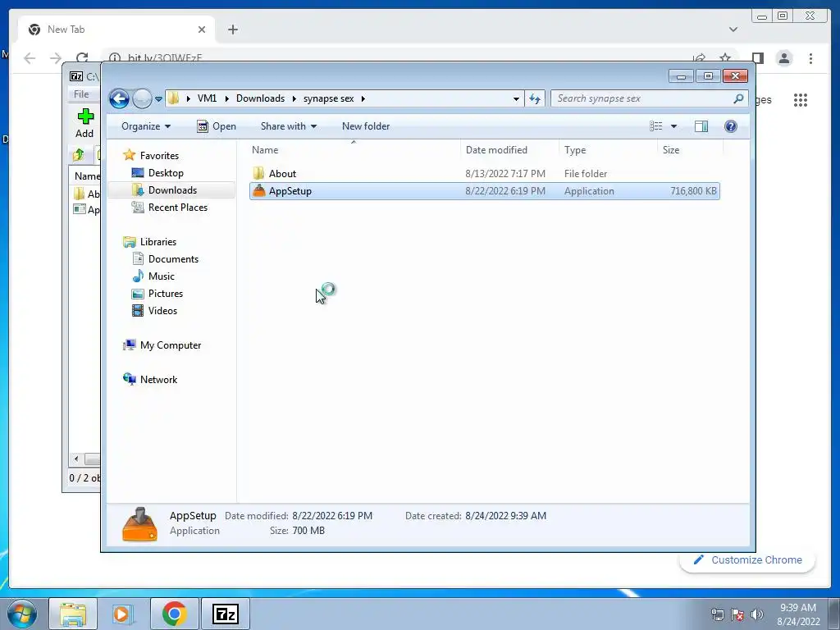Viewport: 840px width, 630px height.
Task: Click Chrome's forward arrow
Action: pos(56,58)
